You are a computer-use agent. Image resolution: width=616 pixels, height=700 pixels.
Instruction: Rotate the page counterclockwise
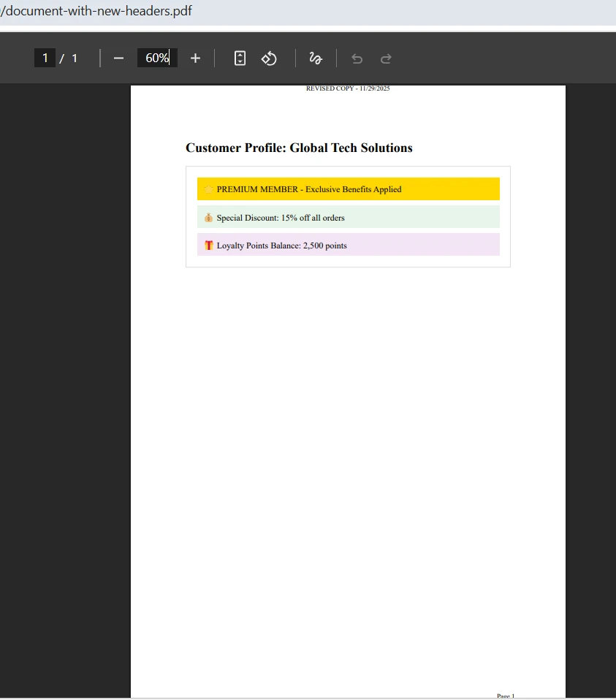(269, 58)
